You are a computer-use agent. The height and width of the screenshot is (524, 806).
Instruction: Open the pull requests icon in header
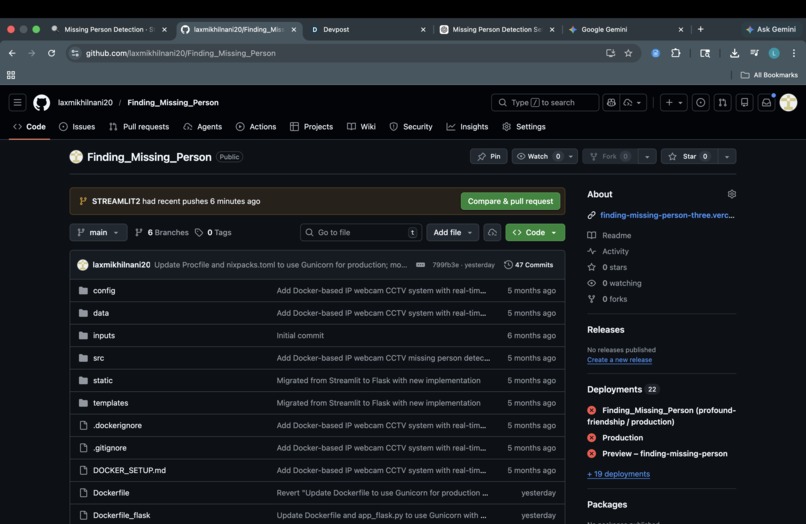(722, 103)
